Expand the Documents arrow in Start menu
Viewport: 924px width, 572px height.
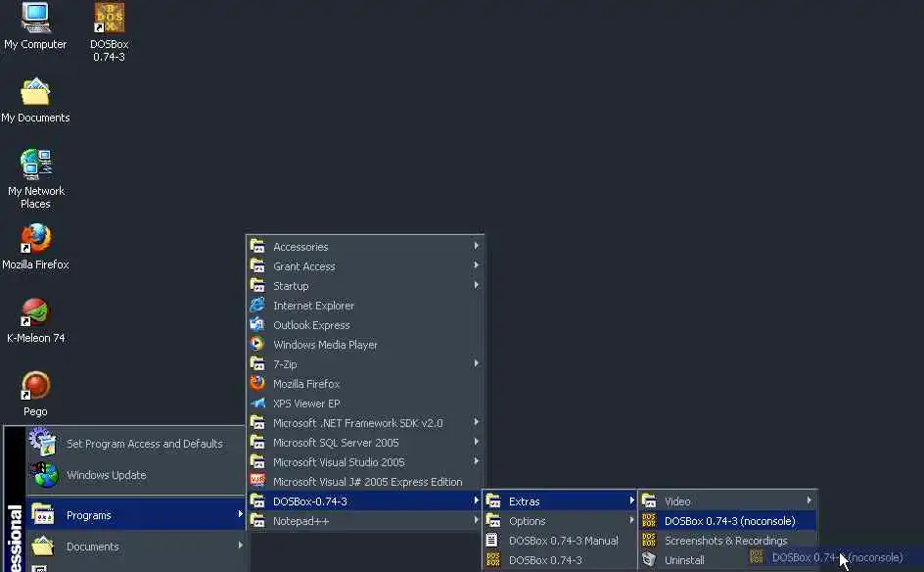[x=240, y=546]
